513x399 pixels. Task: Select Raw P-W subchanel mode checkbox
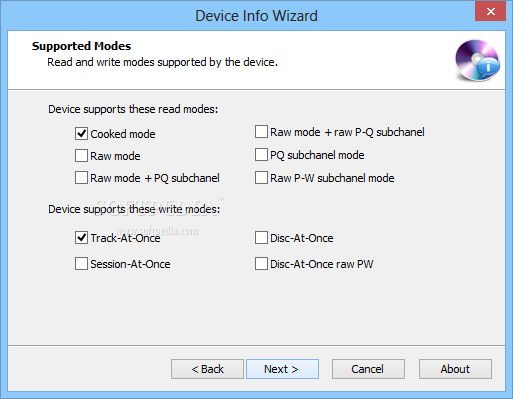[261, 178]
